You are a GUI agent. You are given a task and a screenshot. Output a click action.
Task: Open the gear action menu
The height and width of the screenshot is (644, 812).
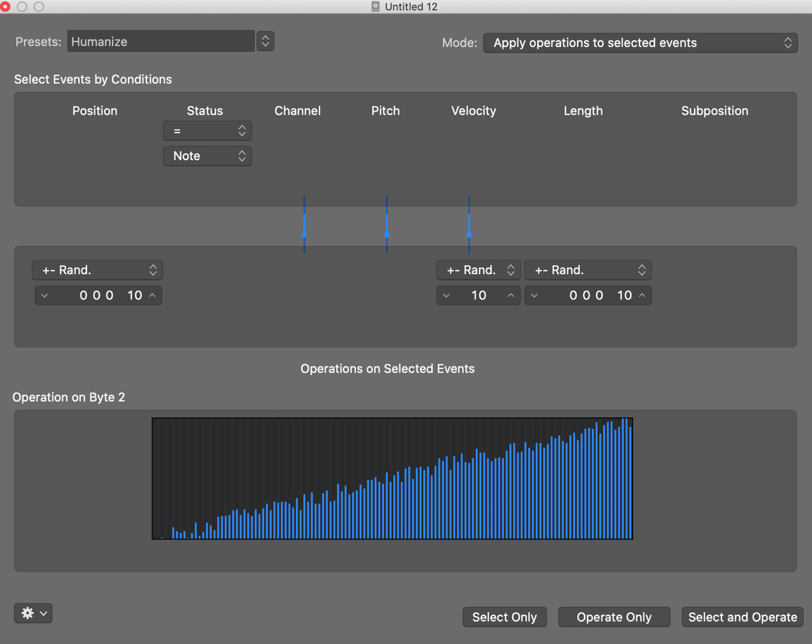click(33, 613)
